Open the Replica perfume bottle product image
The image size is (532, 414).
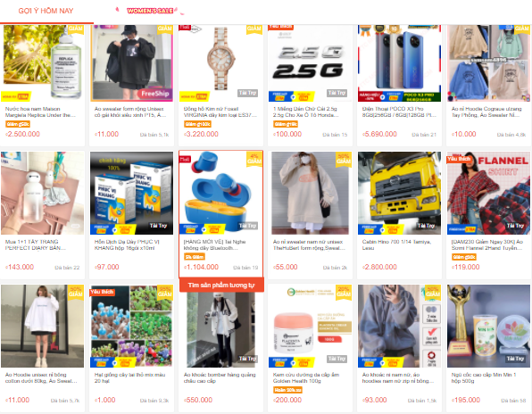click(43, 63)
